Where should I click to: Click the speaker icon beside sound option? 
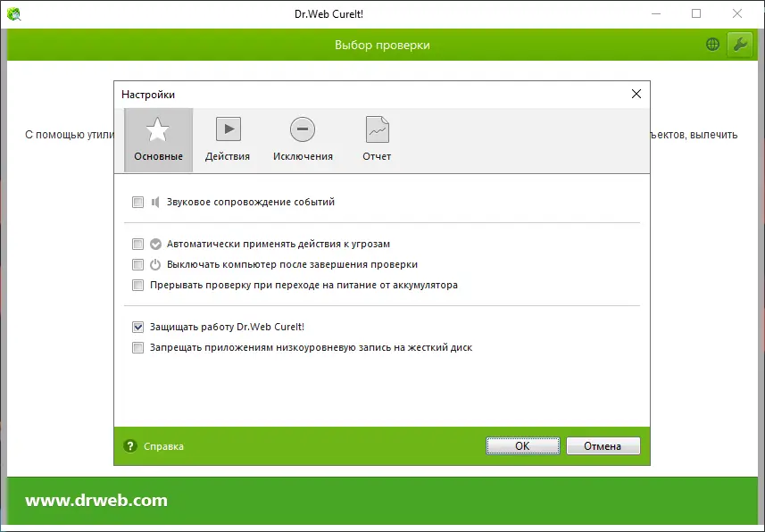point(155,202)
